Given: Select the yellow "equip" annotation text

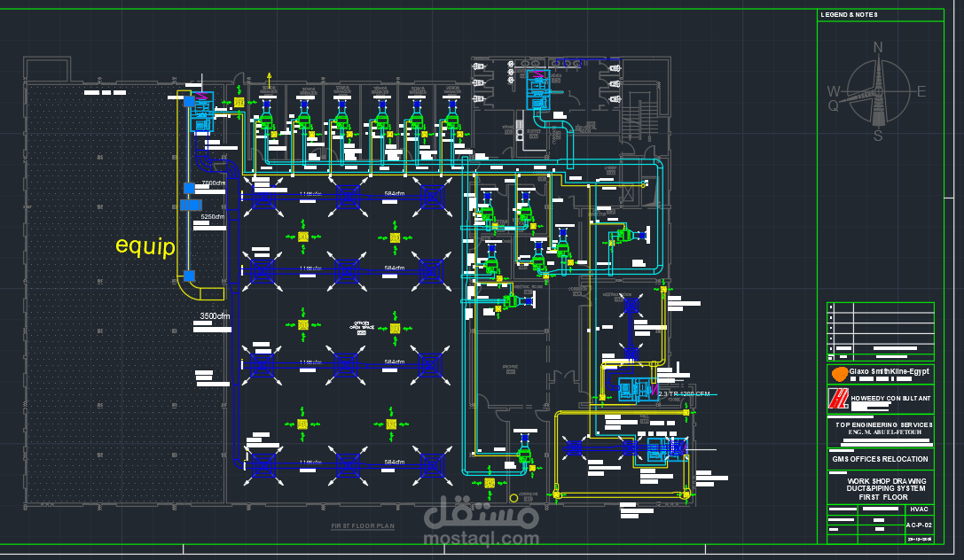Looking at the screenshot, I should tap(145, 246).
